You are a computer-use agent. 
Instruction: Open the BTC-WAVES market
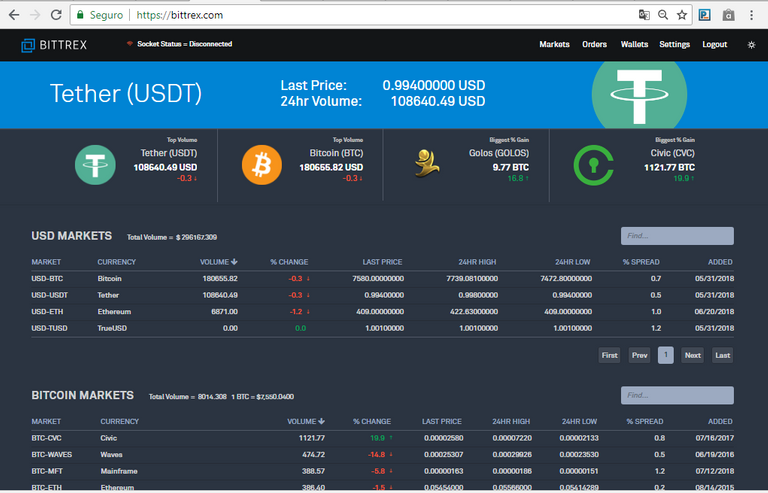[x=51, y=455]
